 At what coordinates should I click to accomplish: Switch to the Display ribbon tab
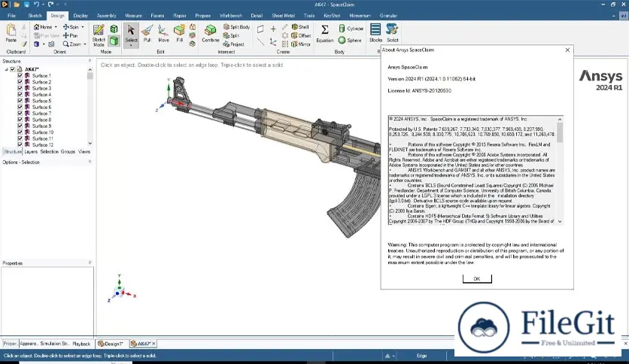point(81,16)
